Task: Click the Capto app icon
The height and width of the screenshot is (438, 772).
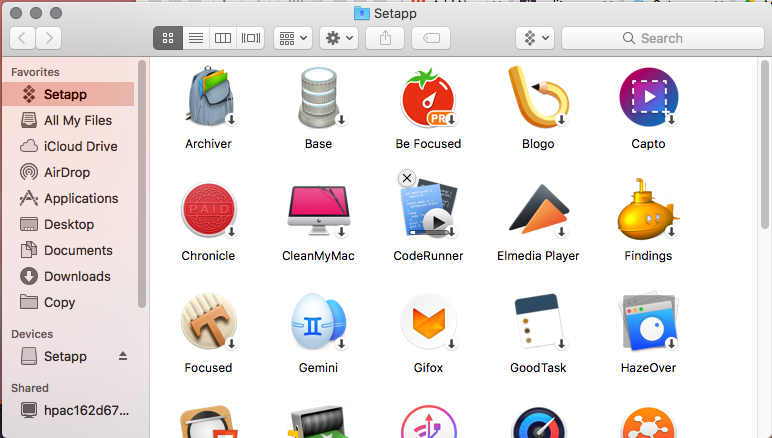Action: (648, 98)
